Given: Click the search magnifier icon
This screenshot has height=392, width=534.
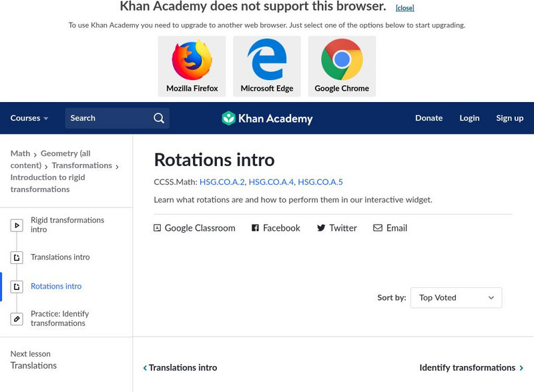Looking at the screenshot, I should click(158, 118).
